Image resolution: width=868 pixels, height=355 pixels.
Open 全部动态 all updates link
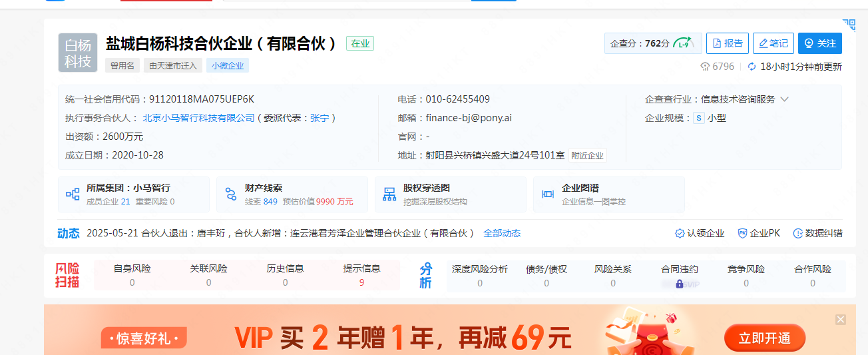point(502,233)
